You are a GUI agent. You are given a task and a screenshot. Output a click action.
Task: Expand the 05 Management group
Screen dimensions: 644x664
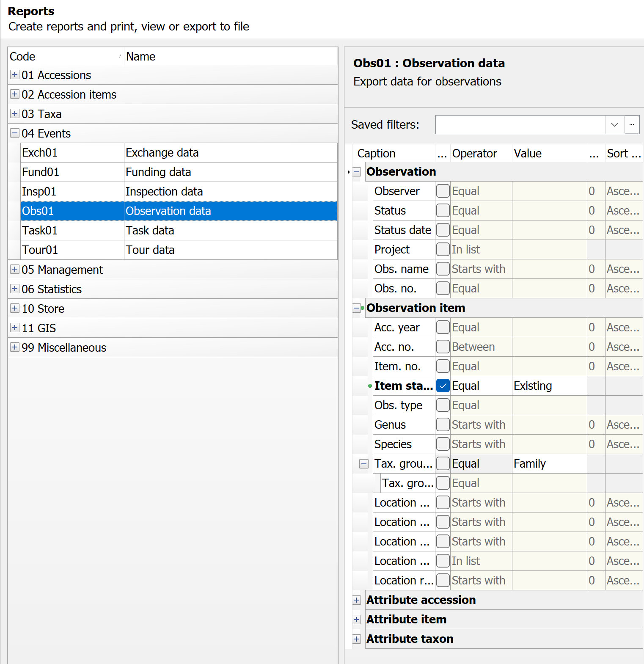15,270
